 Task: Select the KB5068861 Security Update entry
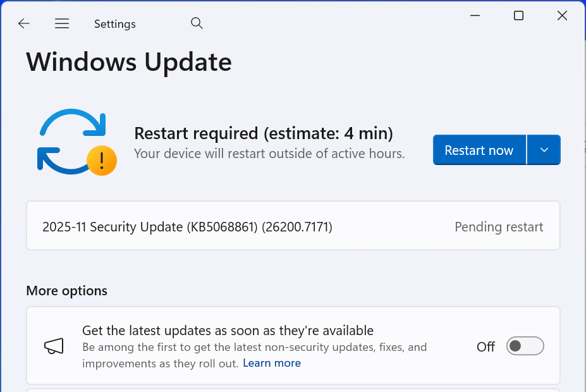pos(187,227)
